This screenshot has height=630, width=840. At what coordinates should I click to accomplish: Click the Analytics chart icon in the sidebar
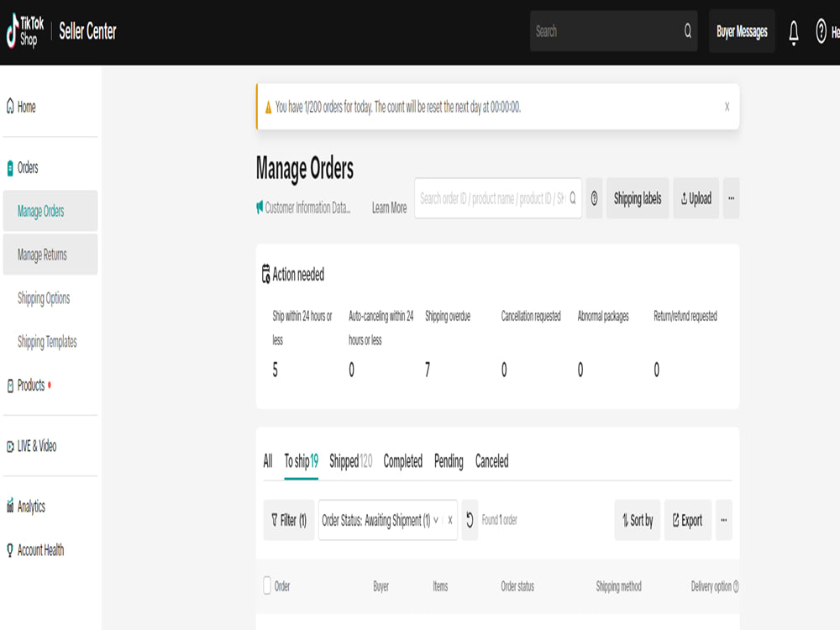click(10, 505)
